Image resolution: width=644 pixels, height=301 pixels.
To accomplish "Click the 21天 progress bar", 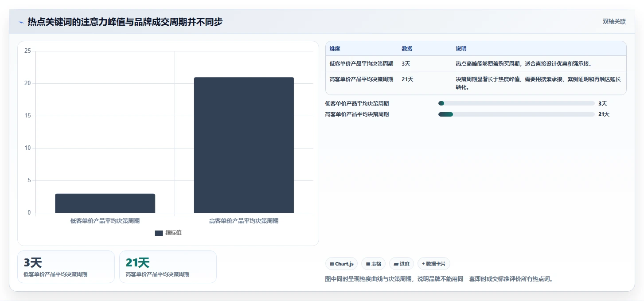I will coord(516,114).
